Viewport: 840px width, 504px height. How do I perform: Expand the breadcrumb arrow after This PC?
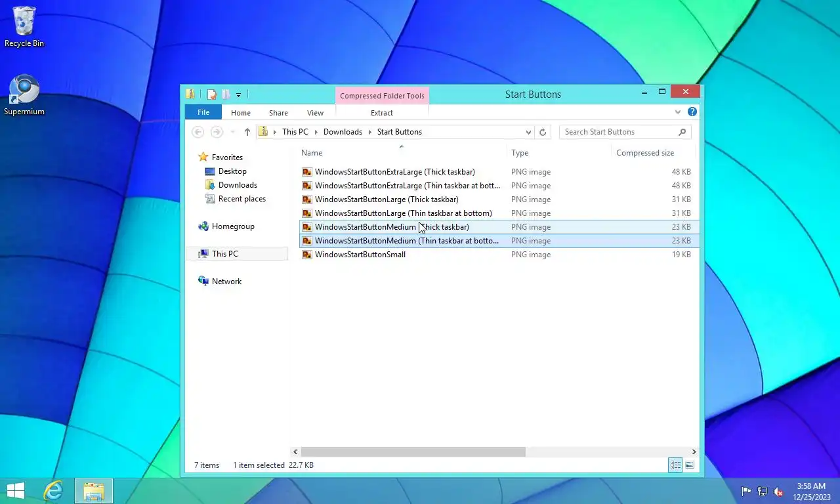[316, 132]
